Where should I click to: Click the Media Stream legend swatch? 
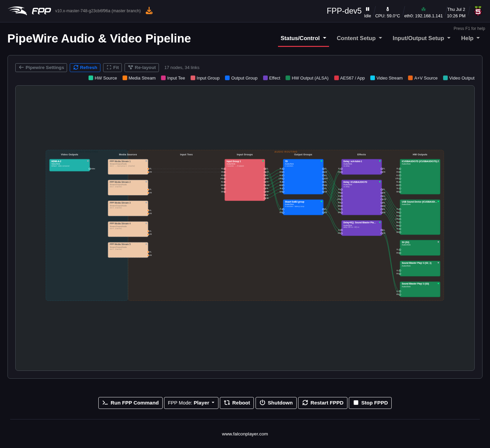(x=125, y=78)
